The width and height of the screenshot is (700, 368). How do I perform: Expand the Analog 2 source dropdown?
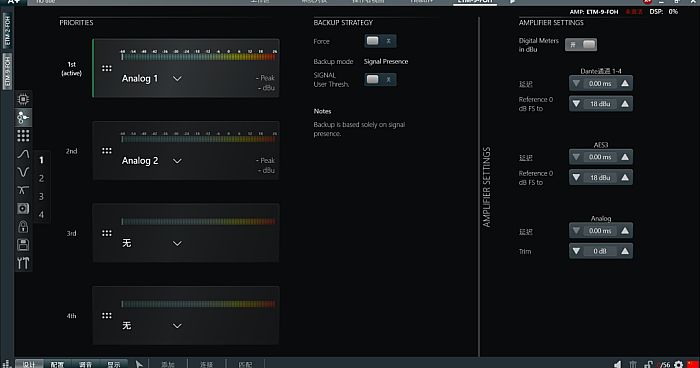pyautogui.click(x=177, y=161)
